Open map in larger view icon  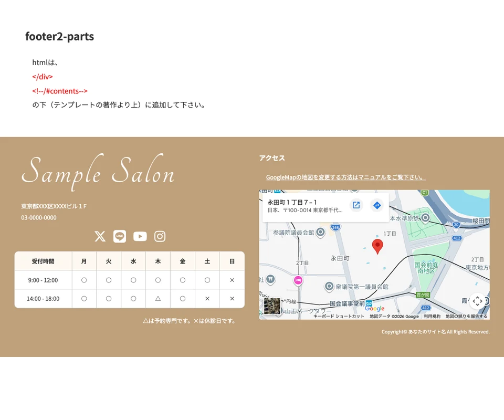click(356, 205)
